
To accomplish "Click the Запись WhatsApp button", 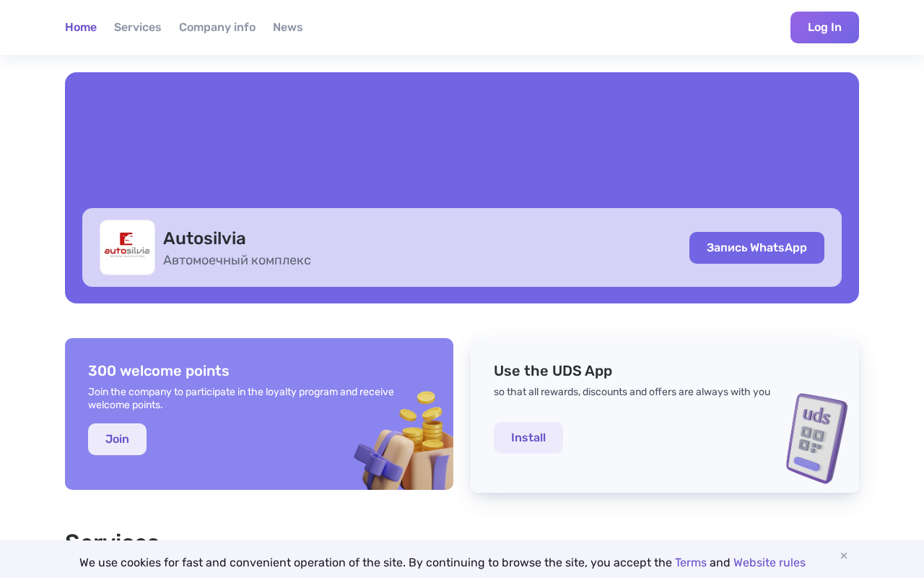I will 757,248.
